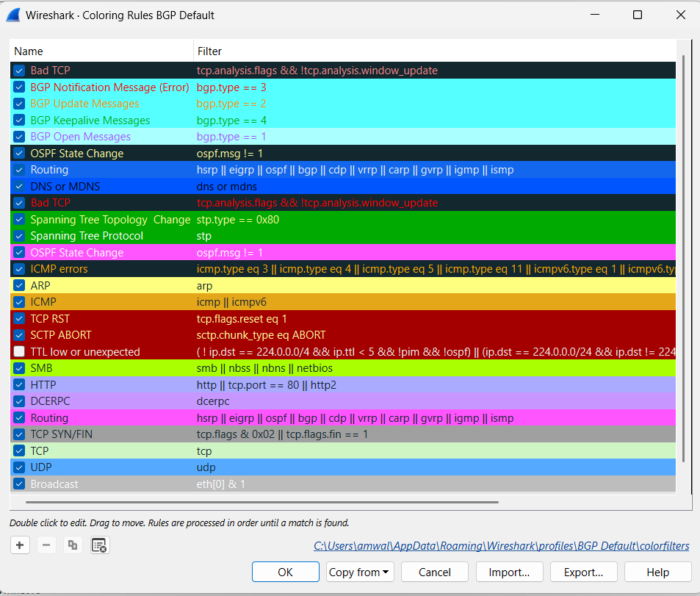
Task: Select the light green TCP rule name
Action: [x=39, y=450]
